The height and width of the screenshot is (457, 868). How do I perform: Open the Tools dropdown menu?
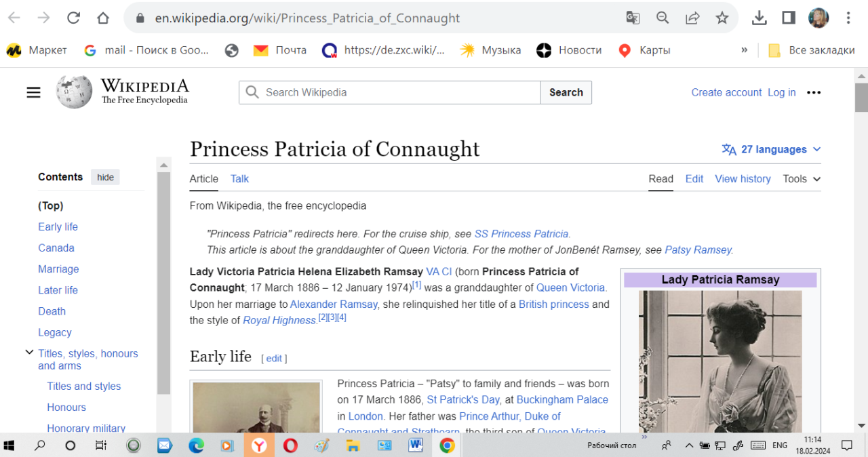tap(801, 179)
